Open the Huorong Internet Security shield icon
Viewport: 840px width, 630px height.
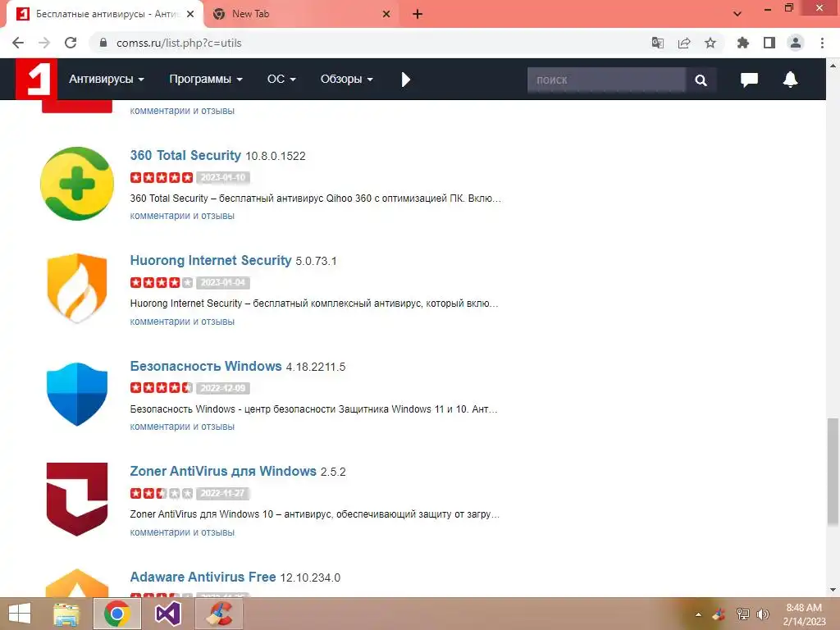point(77,288)
